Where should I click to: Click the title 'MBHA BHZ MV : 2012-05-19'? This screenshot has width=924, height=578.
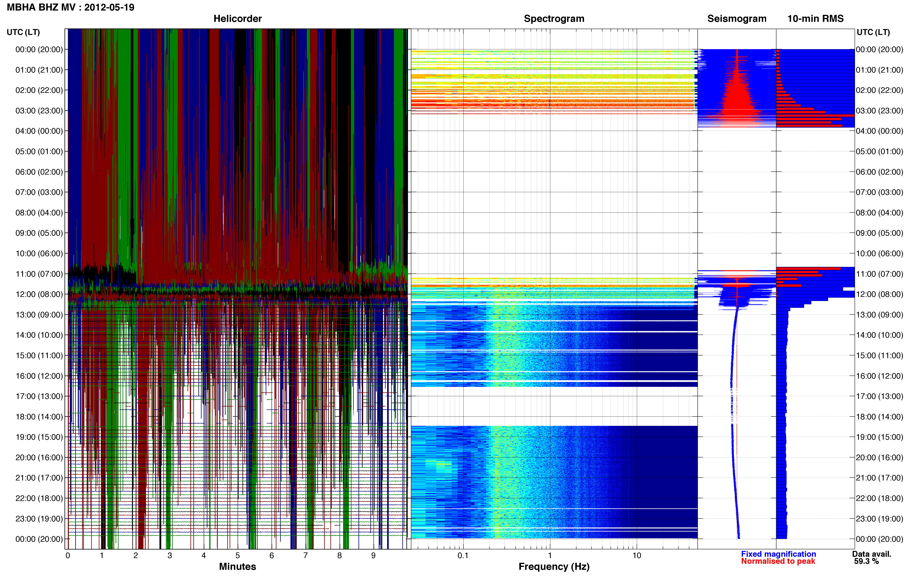click(71, 8)
